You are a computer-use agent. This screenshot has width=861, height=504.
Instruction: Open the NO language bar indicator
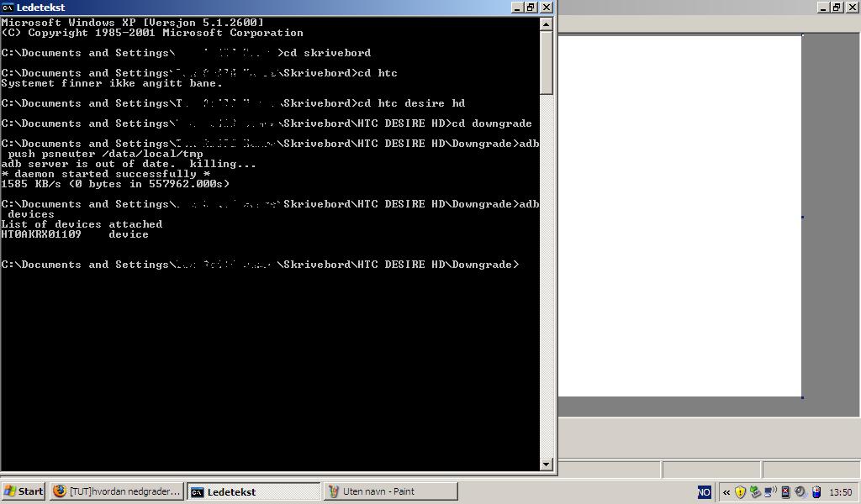tap(704, 492)
